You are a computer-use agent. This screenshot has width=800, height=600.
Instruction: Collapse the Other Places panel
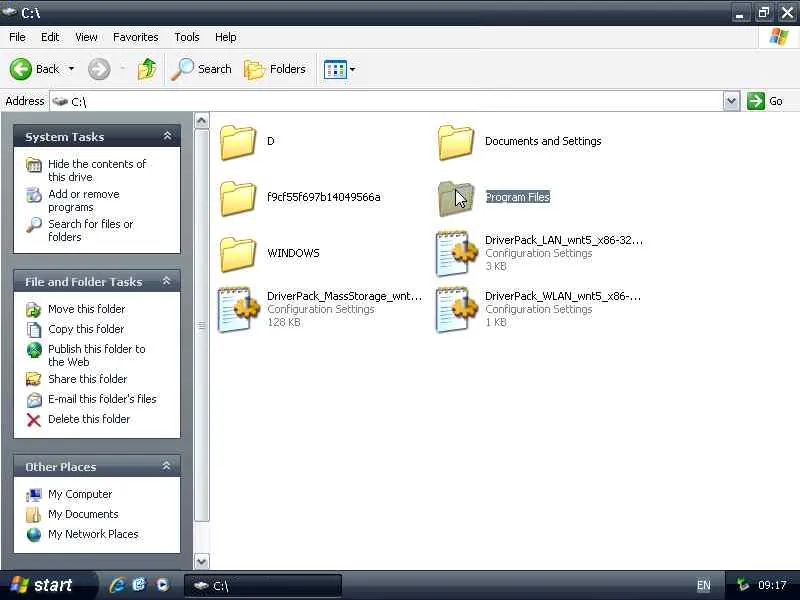pyautogui.click(x=166, y=466)
